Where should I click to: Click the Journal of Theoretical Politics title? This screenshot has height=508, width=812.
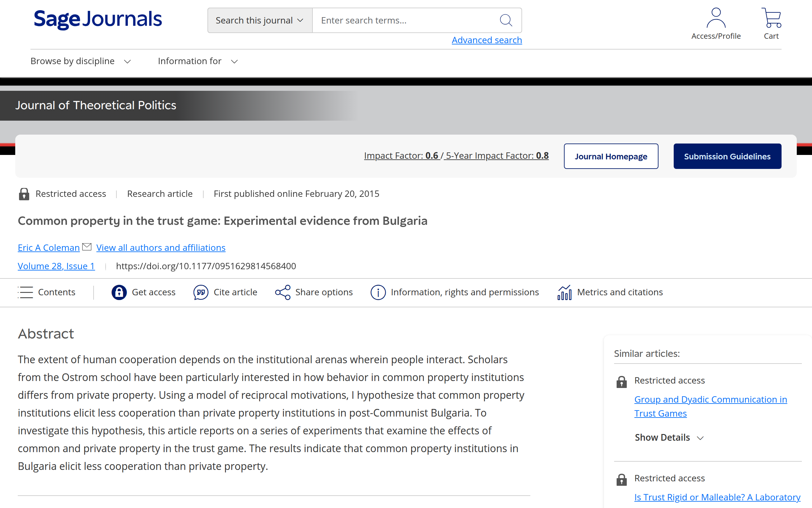tap(95, 105)
